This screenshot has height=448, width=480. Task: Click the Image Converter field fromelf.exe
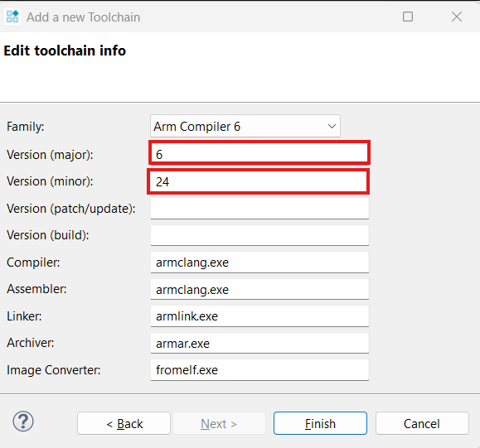(259, 370)
